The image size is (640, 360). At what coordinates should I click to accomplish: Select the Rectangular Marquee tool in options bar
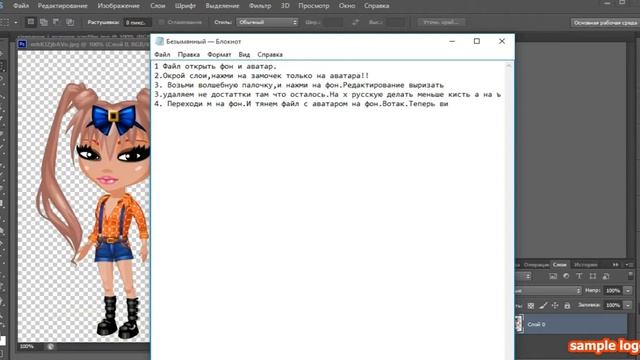5,22
